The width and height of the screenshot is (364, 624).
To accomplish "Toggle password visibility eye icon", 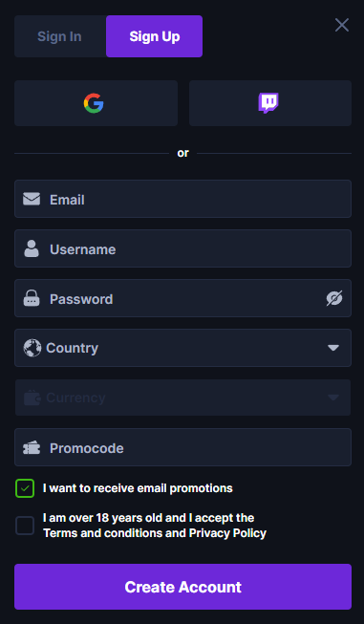I will pos(334,298).
